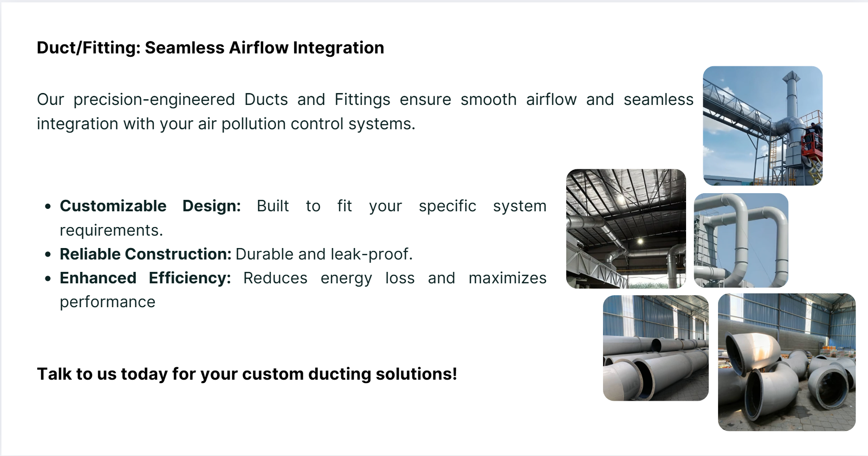Click the exhaust stack tower photo
This screenshot has height=456, width=868.
point(762,126)
